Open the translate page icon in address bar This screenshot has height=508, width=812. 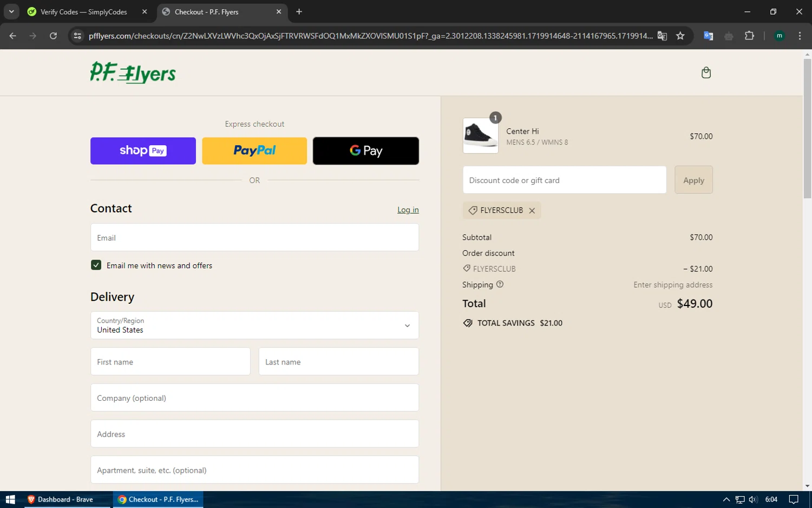(x=662, y=36)
